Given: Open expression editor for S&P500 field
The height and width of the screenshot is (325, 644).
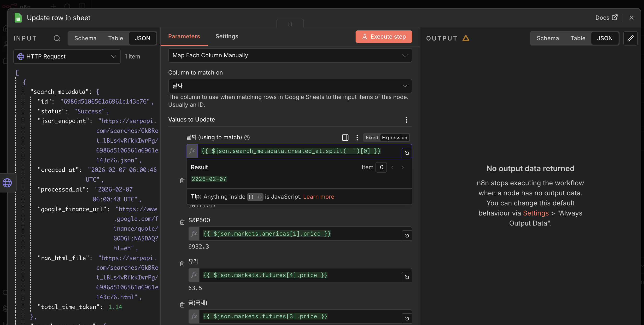Looking at the screenshot, I should point(407,236).
